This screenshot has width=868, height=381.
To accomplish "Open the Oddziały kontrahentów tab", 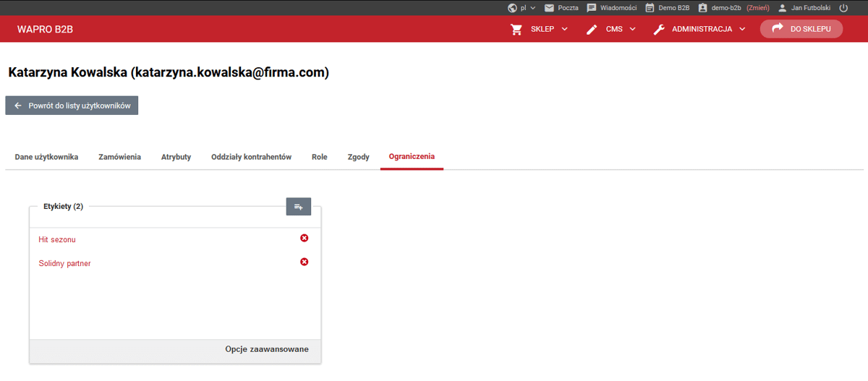I will point(251,157).
